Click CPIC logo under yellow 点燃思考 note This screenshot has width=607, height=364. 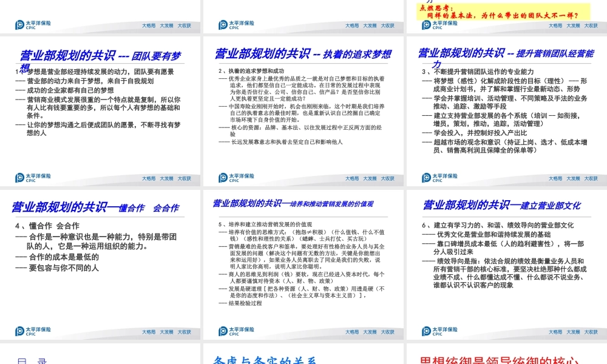point(439,25)
